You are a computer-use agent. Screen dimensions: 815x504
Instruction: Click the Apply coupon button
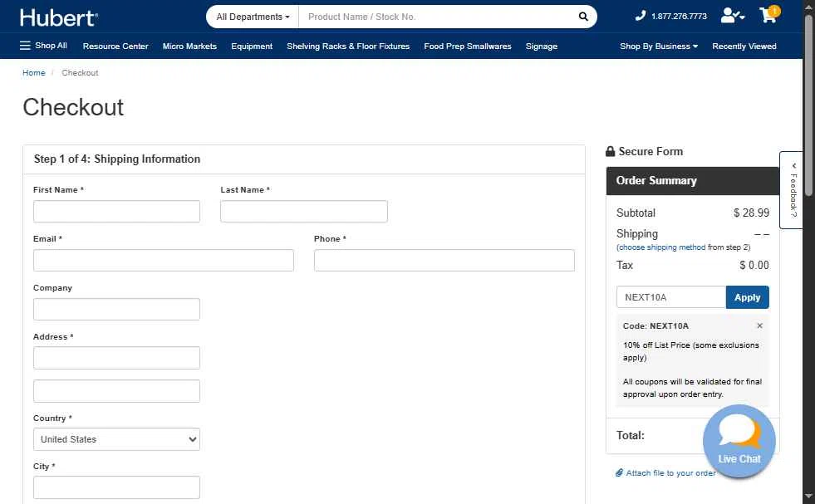point(747,297)
